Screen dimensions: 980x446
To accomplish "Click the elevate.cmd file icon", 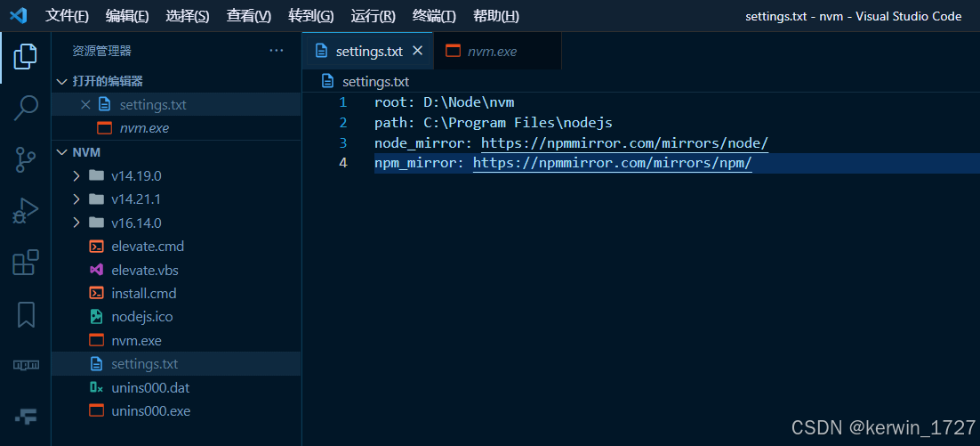I will (x=96, y=247).
